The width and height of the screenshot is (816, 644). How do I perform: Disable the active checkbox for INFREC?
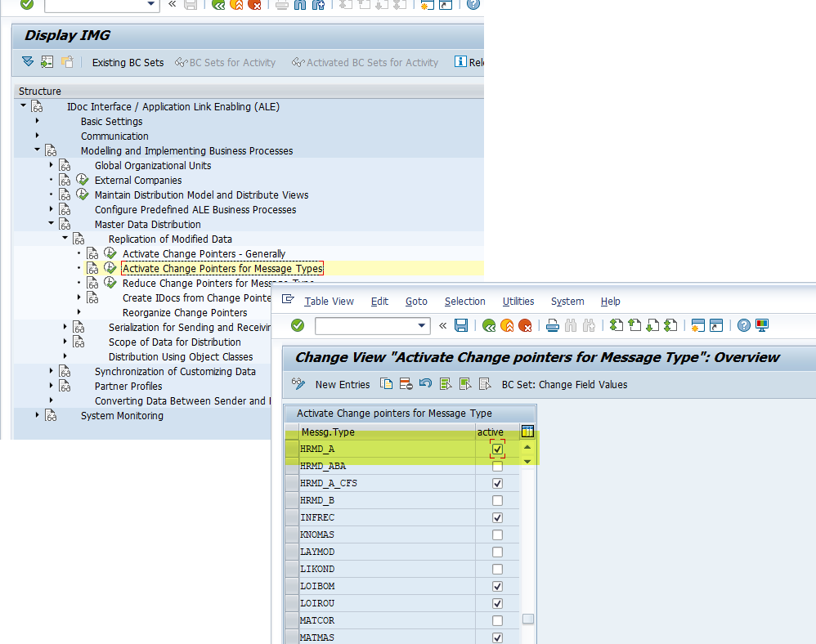pos(496,517)
